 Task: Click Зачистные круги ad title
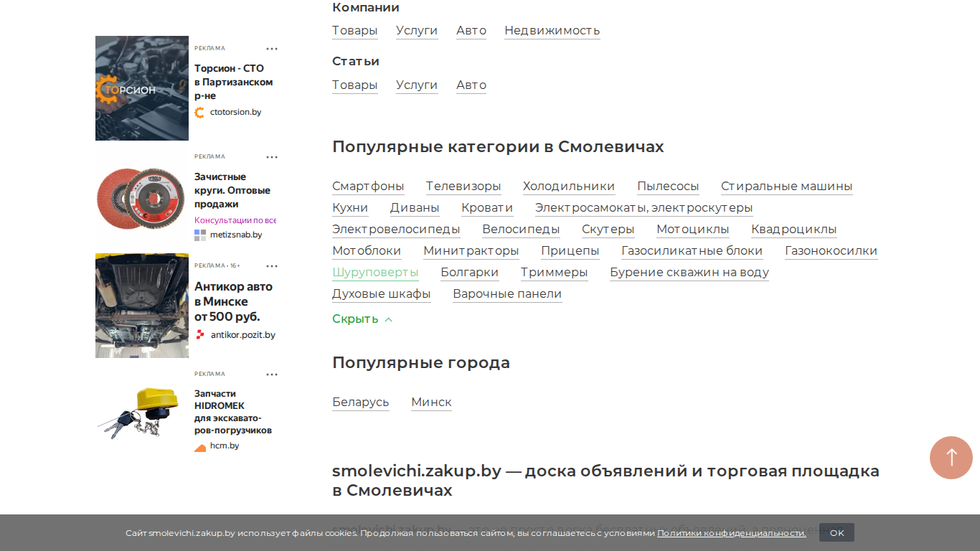pos(232,190)
